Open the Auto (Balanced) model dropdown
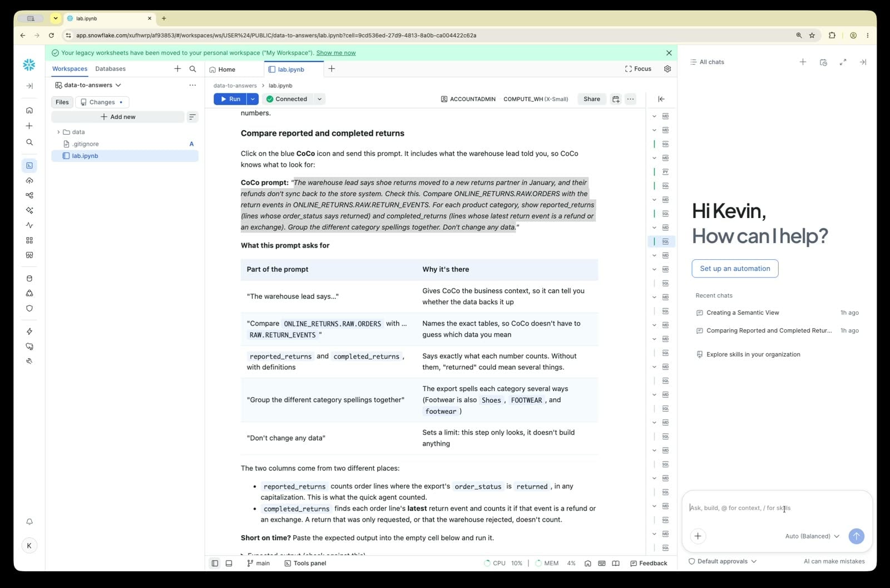This screenshot has height=588, width=890. [x=812, y=536]
